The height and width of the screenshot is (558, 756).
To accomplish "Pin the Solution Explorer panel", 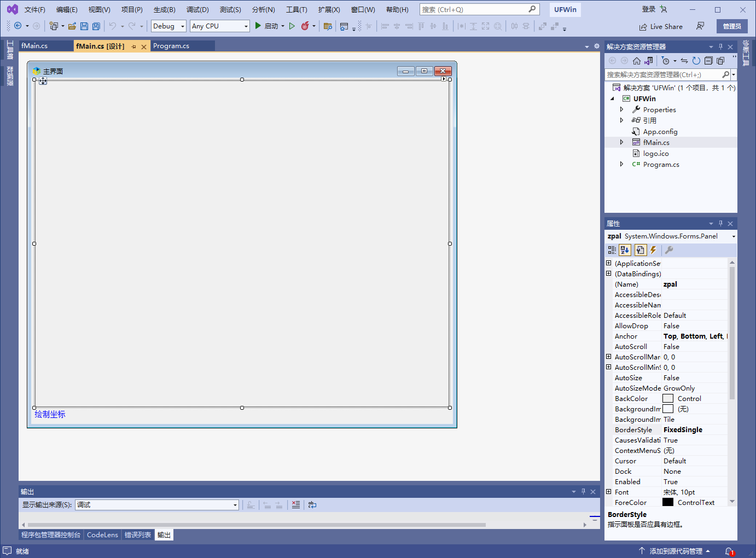I will 720,47.
